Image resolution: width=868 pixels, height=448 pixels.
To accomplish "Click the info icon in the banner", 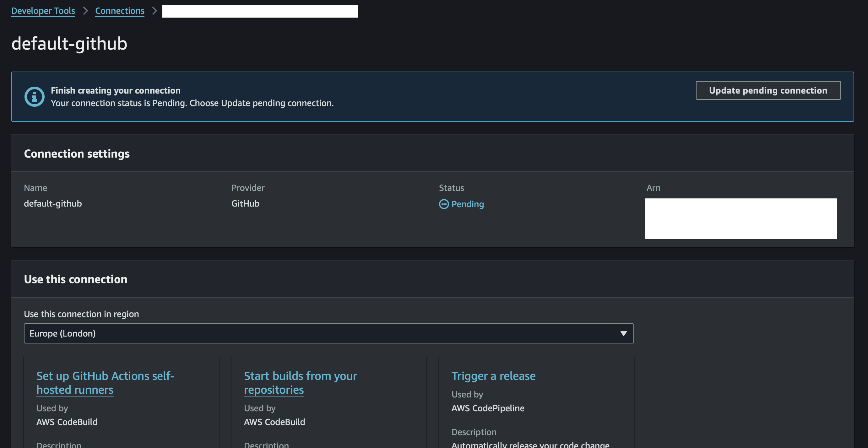I will click(x=34, y=97).
